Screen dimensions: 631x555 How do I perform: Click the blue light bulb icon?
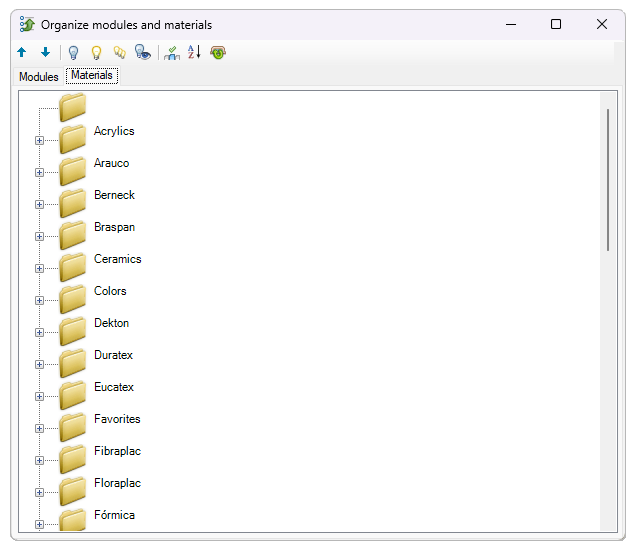pos(73,52)
